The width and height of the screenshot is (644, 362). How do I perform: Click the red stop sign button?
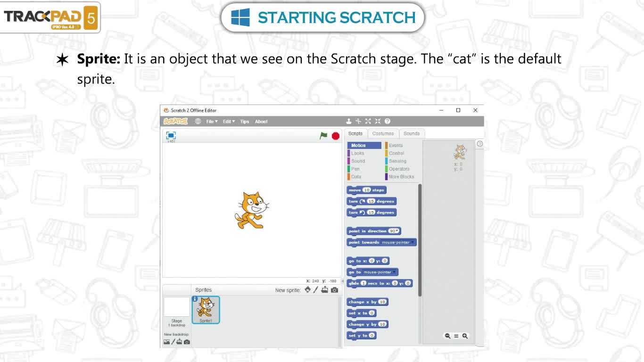(x=336, y=136)
